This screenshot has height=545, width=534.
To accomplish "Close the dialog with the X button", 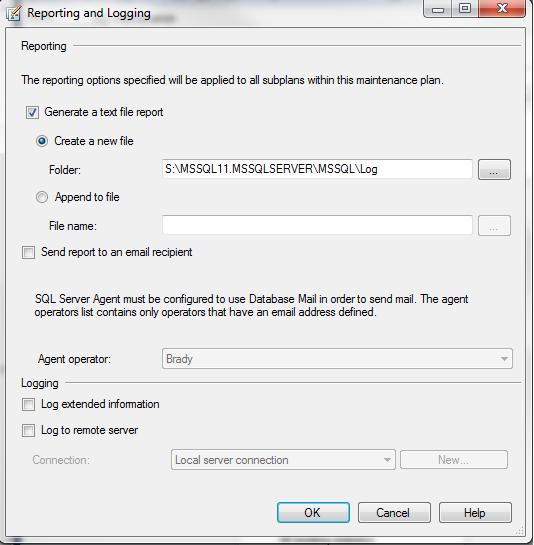I will click(x=502, y=8).
